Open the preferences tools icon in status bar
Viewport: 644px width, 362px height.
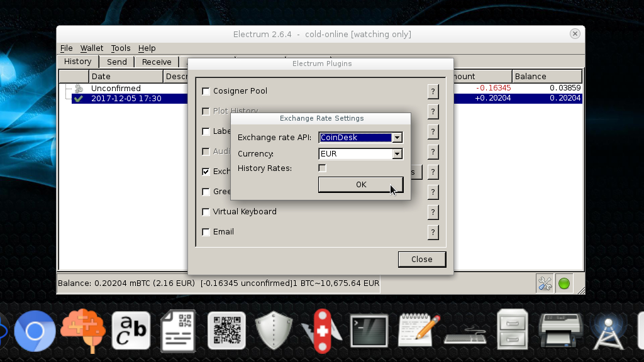pyautogui.click(x=545, y=283)
